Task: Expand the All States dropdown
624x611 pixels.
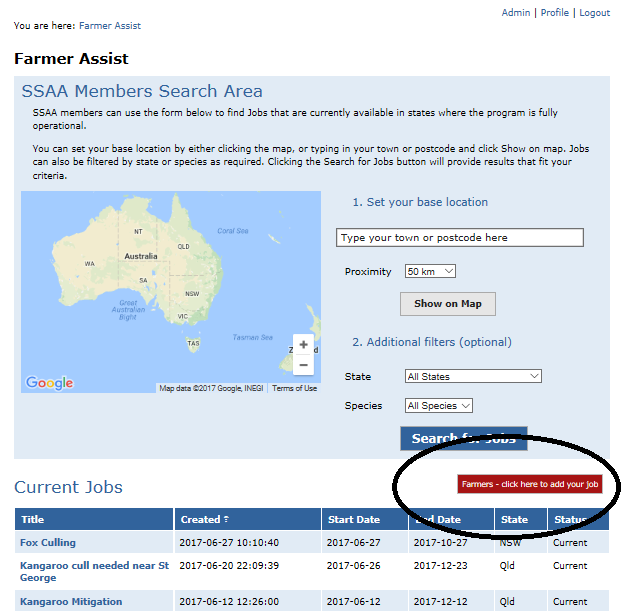Action: pos(473,376)
